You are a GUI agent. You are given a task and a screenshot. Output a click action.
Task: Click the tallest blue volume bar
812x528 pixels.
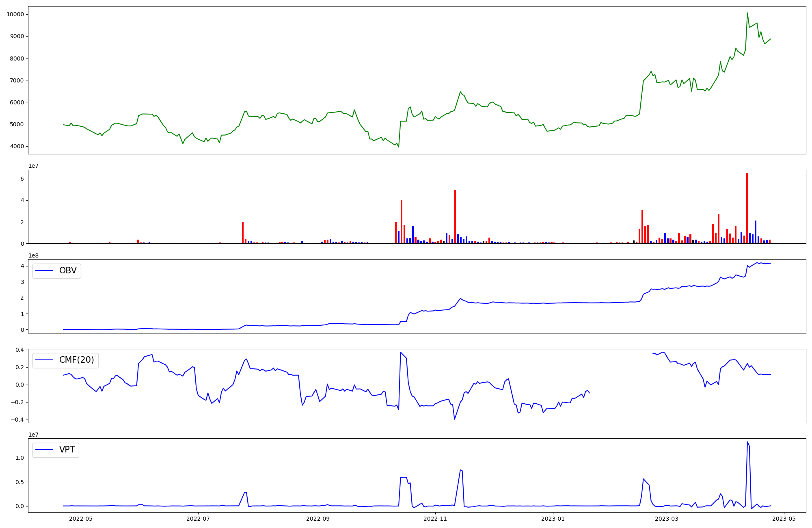(755, 232)
